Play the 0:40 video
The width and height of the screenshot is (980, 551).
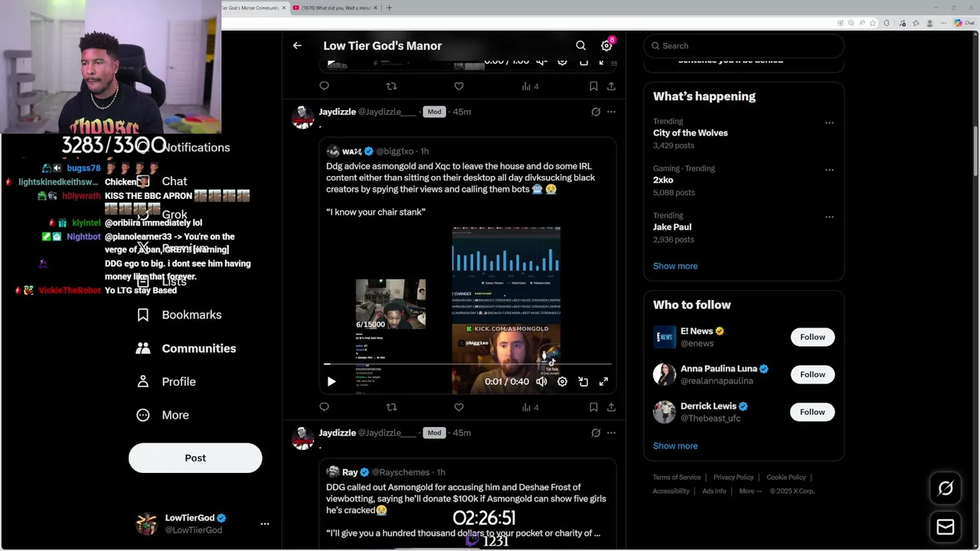(332, 381)
